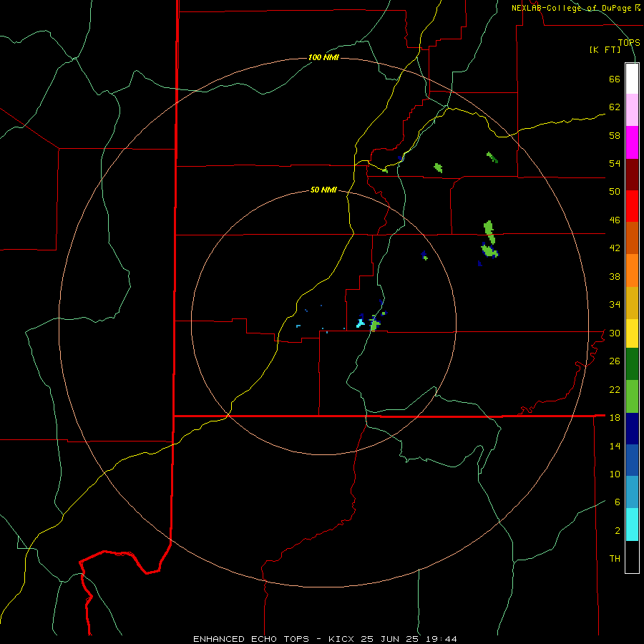Click the 18 legend value
The height and width of the screenshot is (644, 644).
[615, 418]
